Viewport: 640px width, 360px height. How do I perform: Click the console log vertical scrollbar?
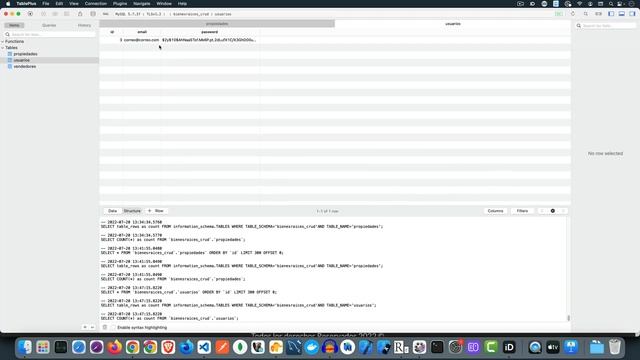[569, 318]
